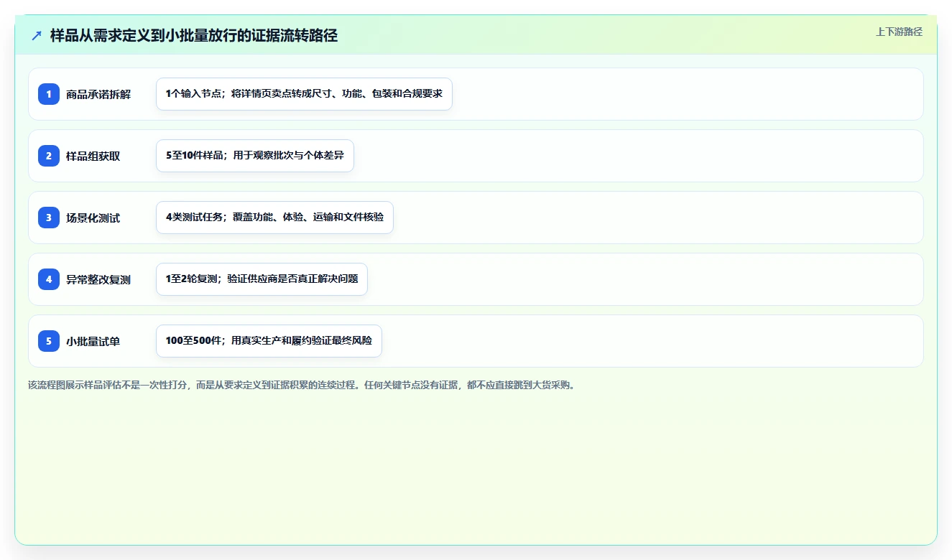The width and height of the screenshot is (952, 560).
Task: Open the 4类测试任务 description chip
Action: (274, 218)
